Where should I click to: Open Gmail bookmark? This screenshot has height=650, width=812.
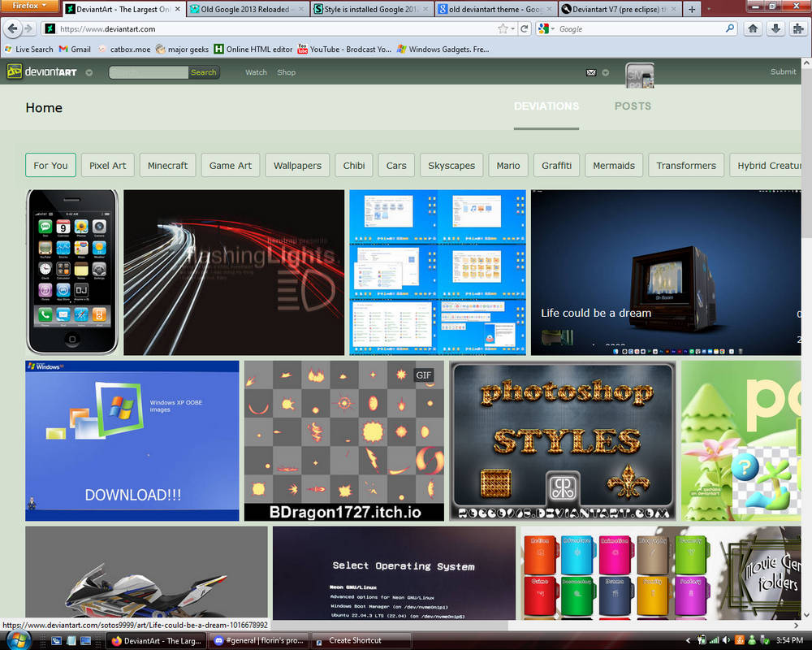click(x=75, y=50)
